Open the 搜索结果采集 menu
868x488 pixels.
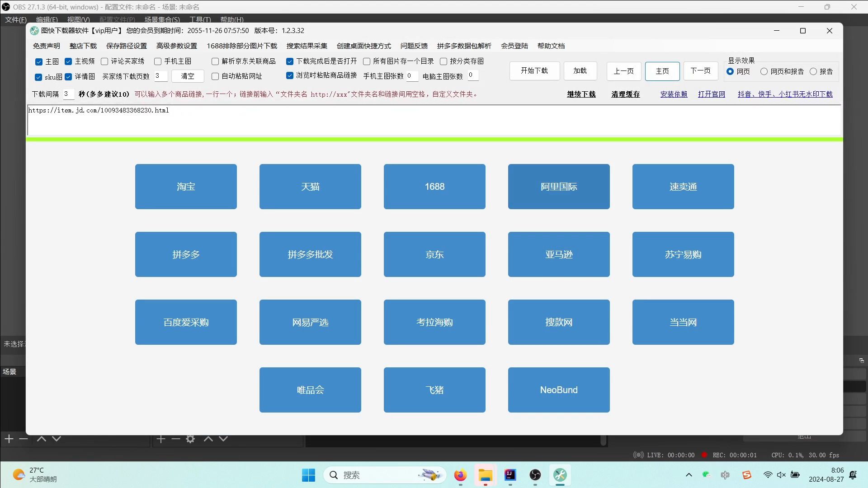coord(307,46)
